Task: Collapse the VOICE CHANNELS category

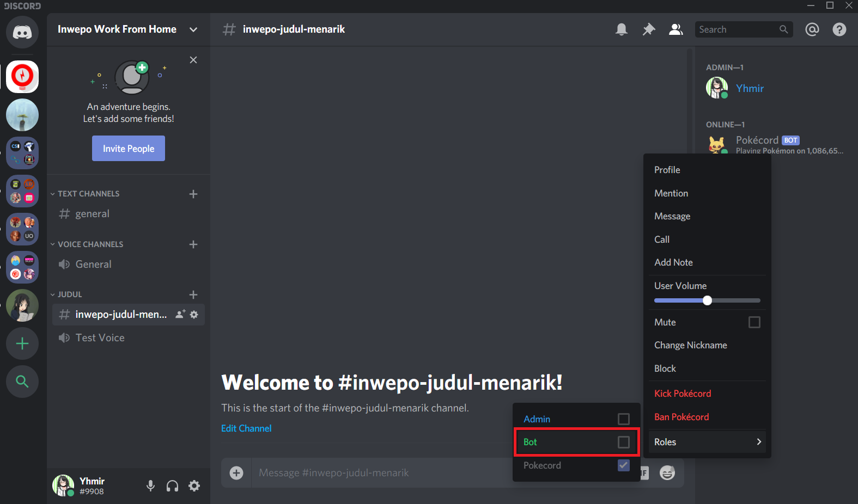Action: [x=87, y=244]
